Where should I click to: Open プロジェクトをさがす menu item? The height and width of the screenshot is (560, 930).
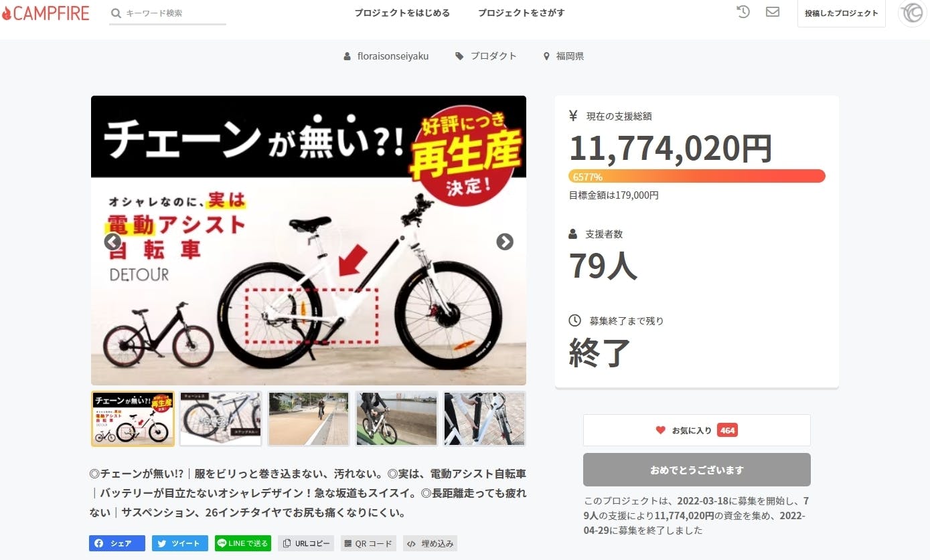tap(521, 13)
